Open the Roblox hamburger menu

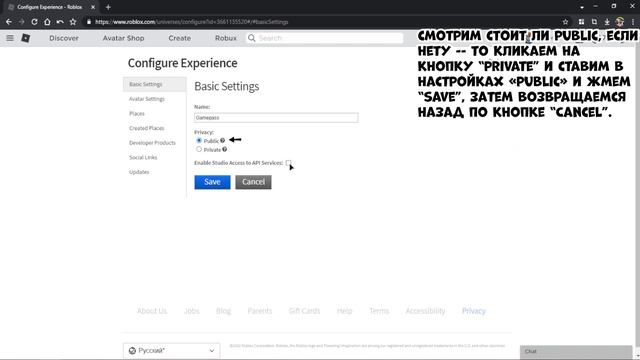pyautogui.click(x=10, y=38)
